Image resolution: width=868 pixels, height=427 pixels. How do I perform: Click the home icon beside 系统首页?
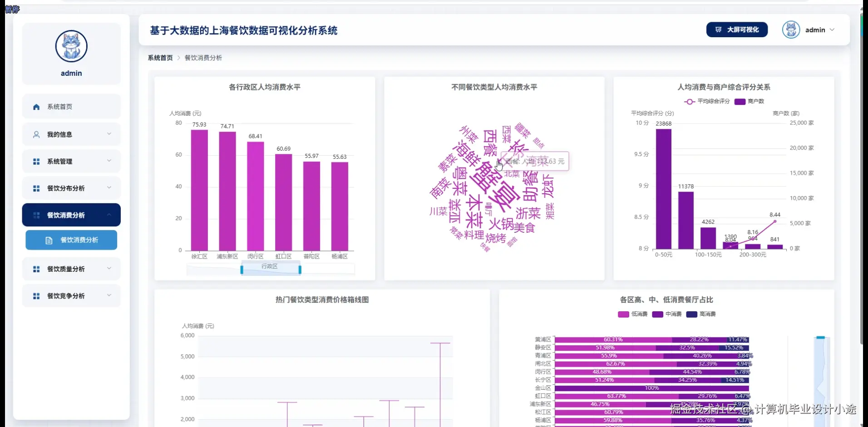[x=36, y=107]
